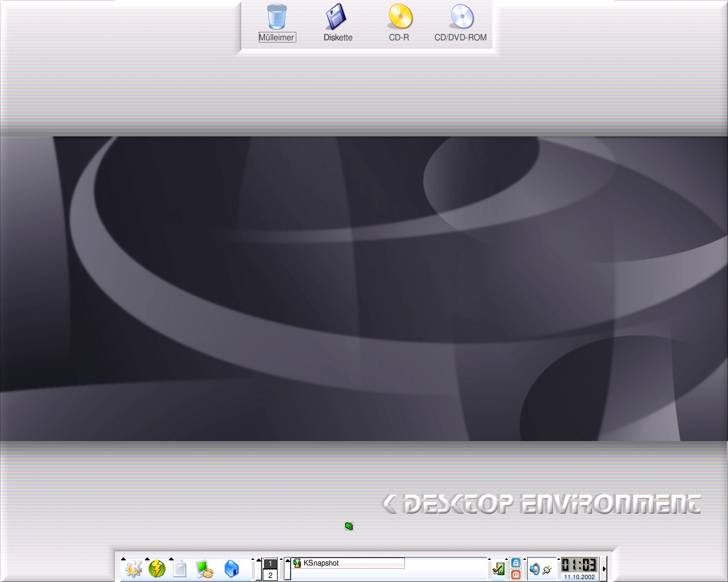Launch the terminal monitor-with-shell icon
The height and width of the screenshot is (582, 728).
[204, 569]
